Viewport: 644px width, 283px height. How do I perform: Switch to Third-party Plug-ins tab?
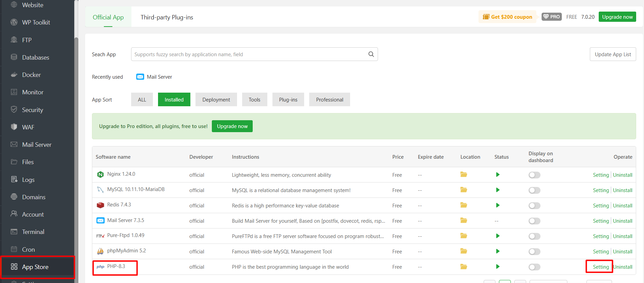pyautogui.click(x=167, y=17)
